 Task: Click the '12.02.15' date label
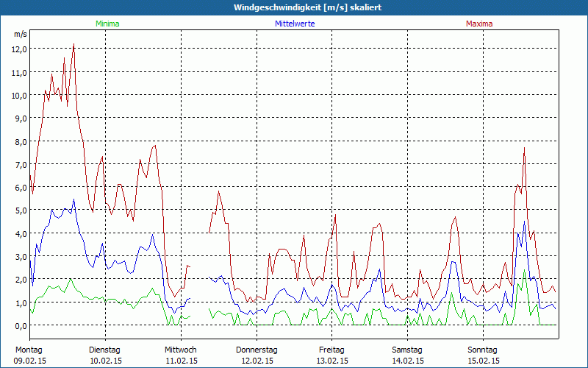257,361
